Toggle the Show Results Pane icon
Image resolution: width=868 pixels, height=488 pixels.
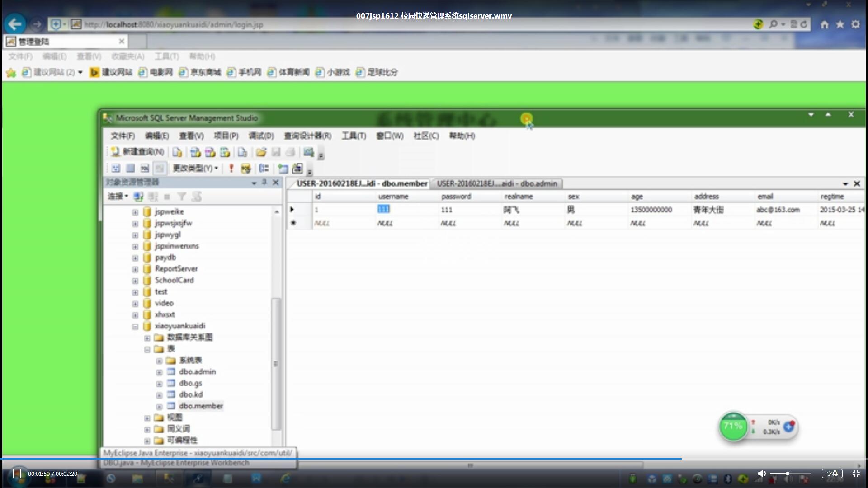(159, 169)
